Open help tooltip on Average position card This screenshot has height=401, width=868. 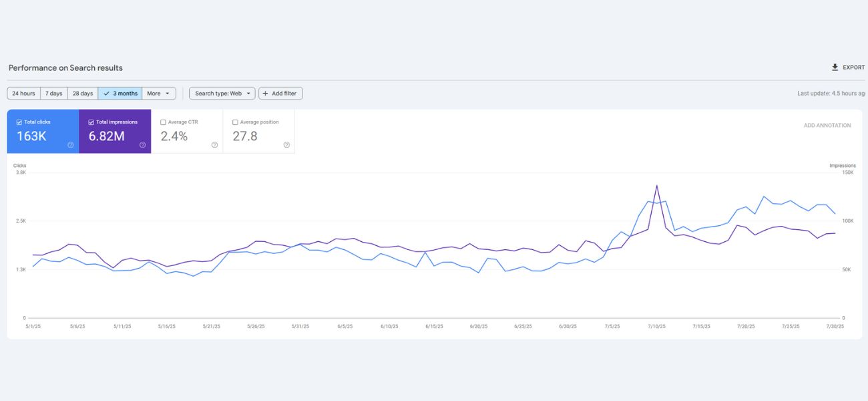point(286,144)
